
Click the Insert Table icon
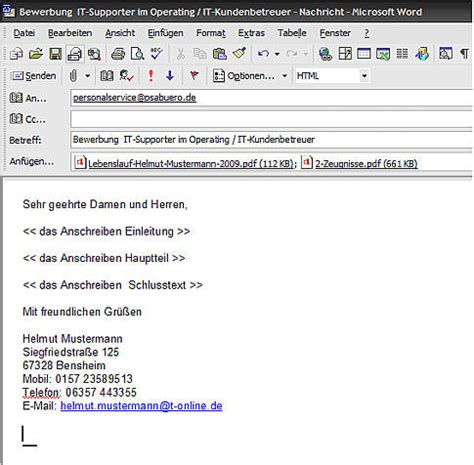[x=364, y=54]
